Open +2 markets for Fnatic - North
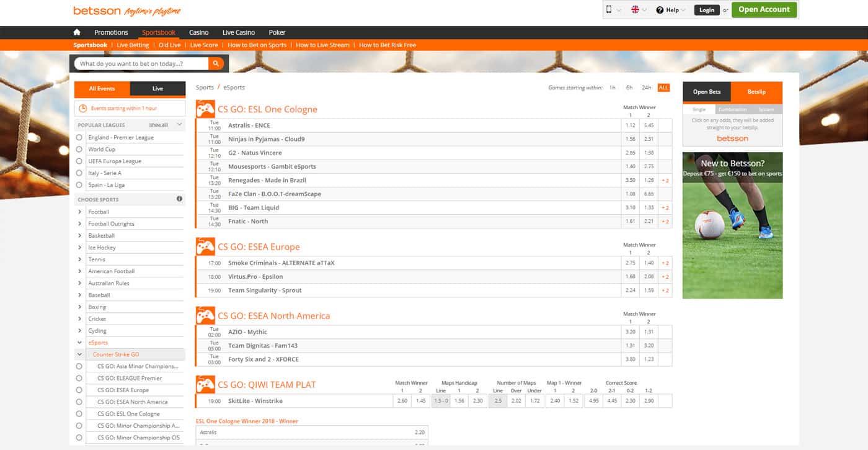This screenshot has height=450, width=868. click(665, 222)
